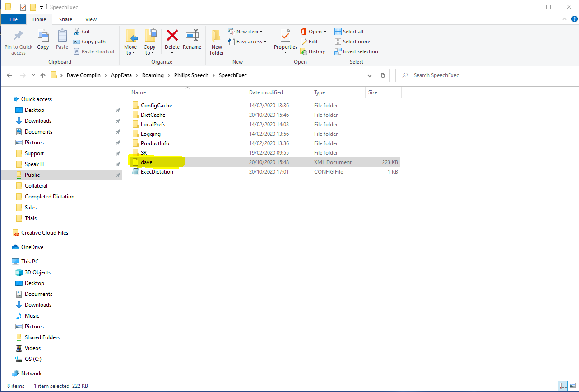Open OS (C:) drive in sidebar
Viewport: 579px width, 392px height.
33,359
